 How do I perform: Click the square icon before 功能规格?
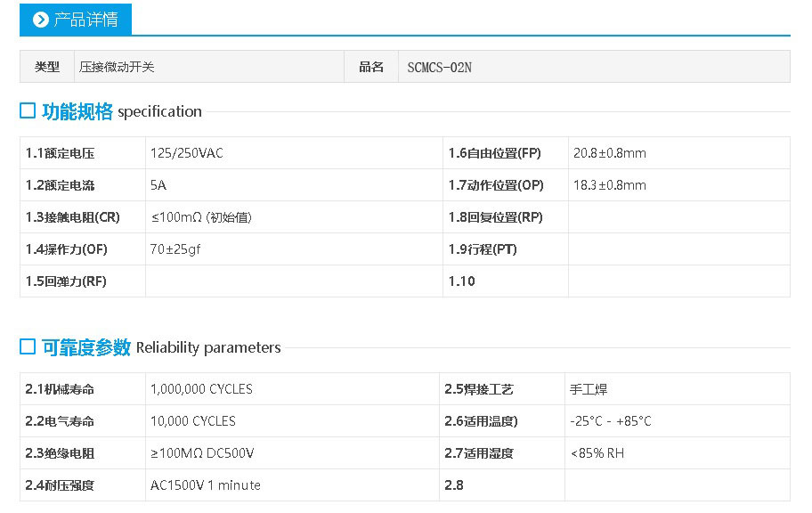28,110
